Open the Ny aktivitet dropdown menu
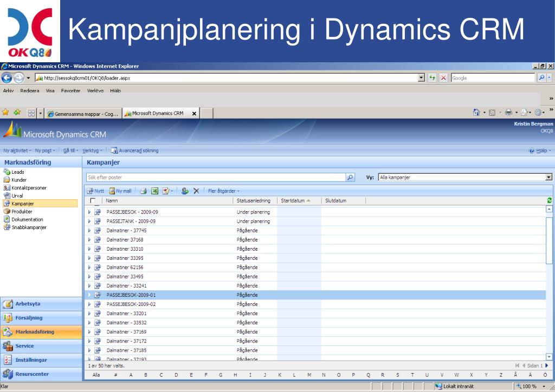The height and width of the screenshot is (392, 555). 17,151
